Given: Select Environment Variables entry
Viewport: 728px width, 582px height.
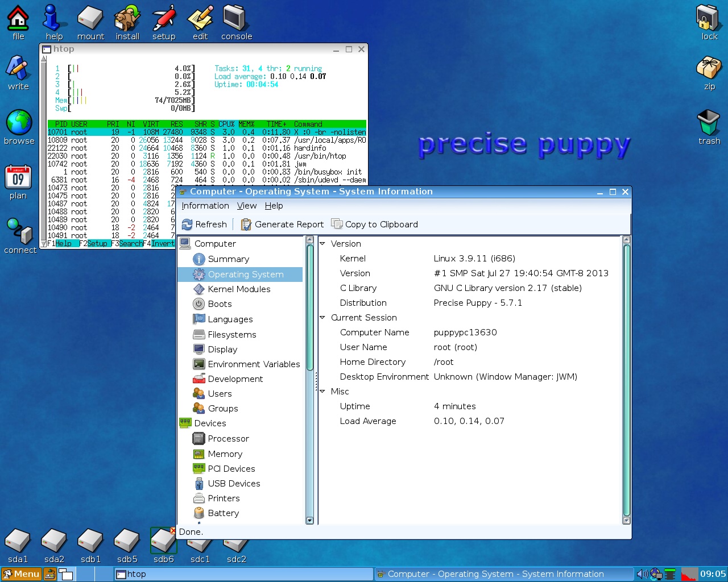Looking at the screenshot, I should point(254,364).
